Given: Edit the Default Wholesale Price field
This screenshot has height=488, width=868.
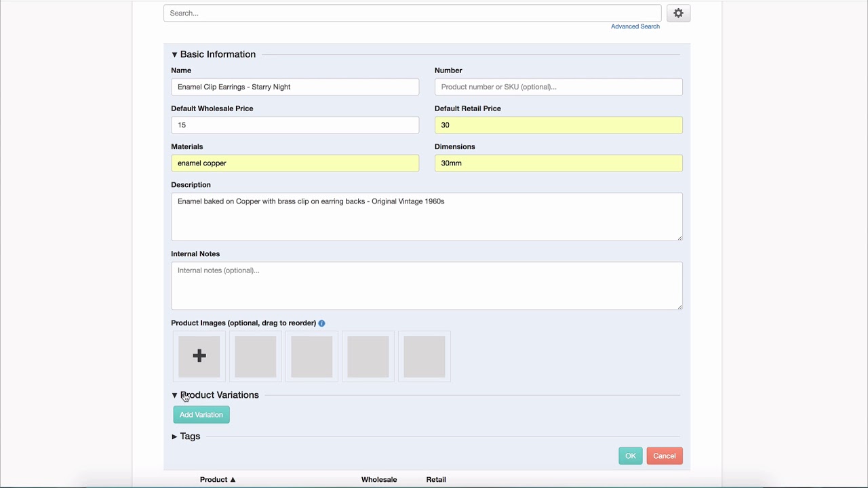Looking at the screenshot, I should point(295,125).
